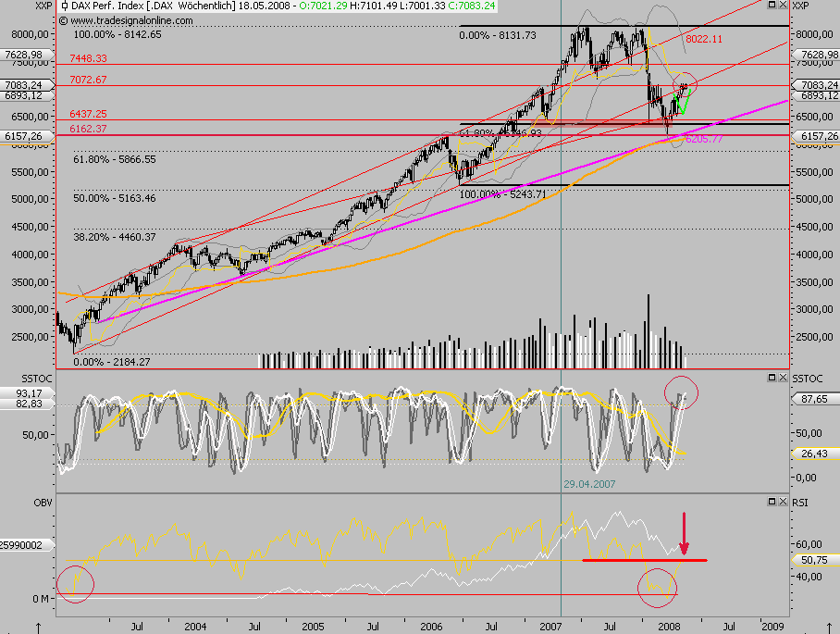Click the low value 'L:7001.33'
Screen dimensions: 840x634
point(422,6)
